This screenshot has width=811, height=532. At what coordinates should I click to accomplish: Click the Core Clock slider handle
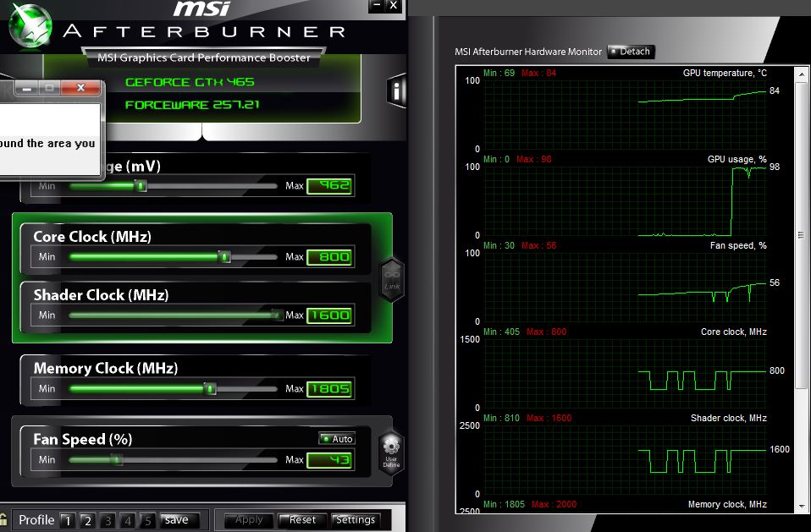coord(224,257)
